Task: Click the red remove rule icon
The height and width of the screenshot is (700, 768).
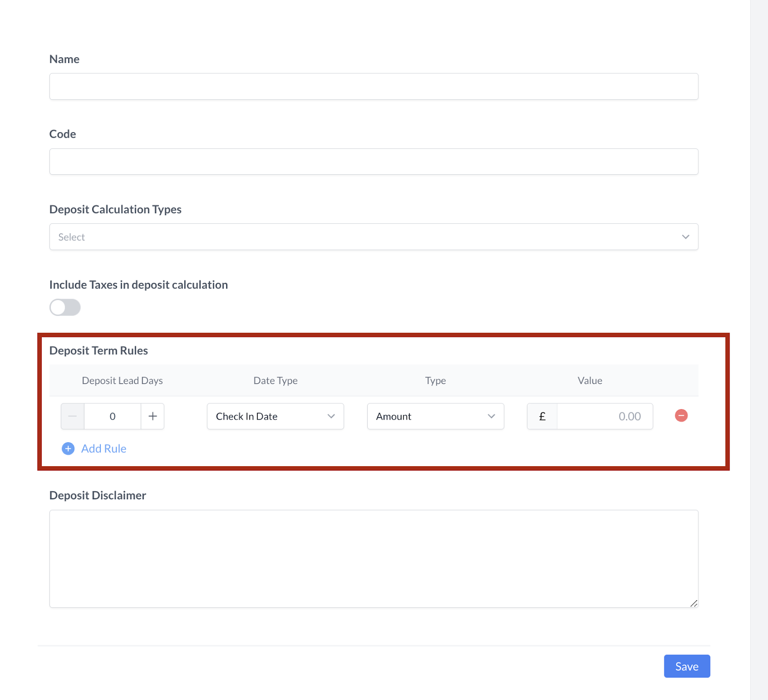Action: (681, 416)
